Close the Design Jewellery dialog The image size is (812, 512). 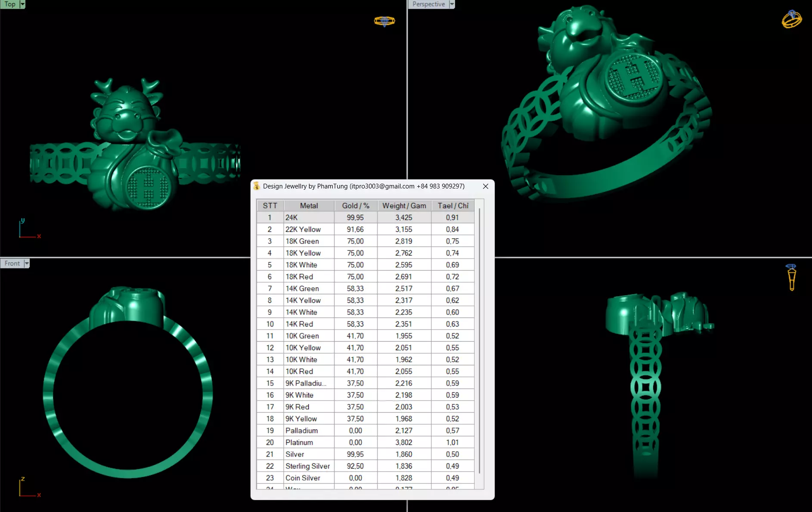coord(486,186)
